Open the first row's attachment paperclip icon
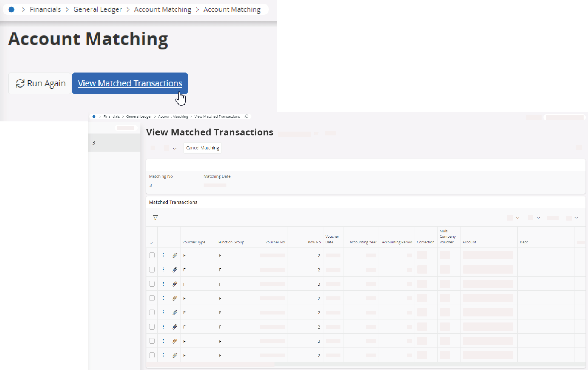This screenshot has width=588, height=370. point(174,255)
